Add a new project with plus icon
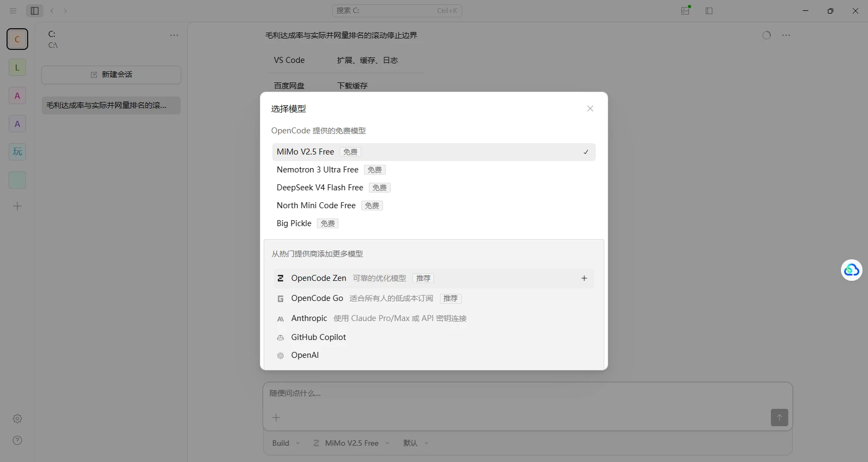The width and height of the screenshot is (868, 462). pos(17,206)
